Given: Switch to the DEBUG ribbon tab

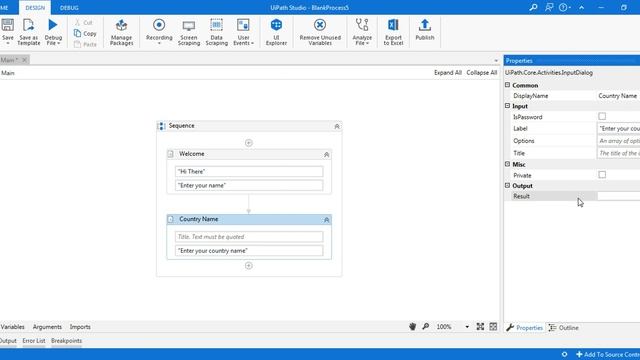Looking at the screenshot, I should [69, 8].
